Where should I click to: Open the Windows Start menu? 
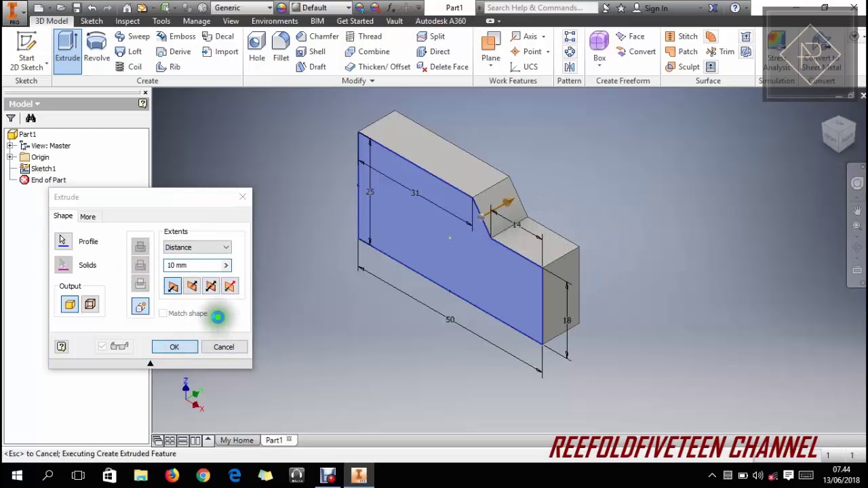tap(16, 476)
